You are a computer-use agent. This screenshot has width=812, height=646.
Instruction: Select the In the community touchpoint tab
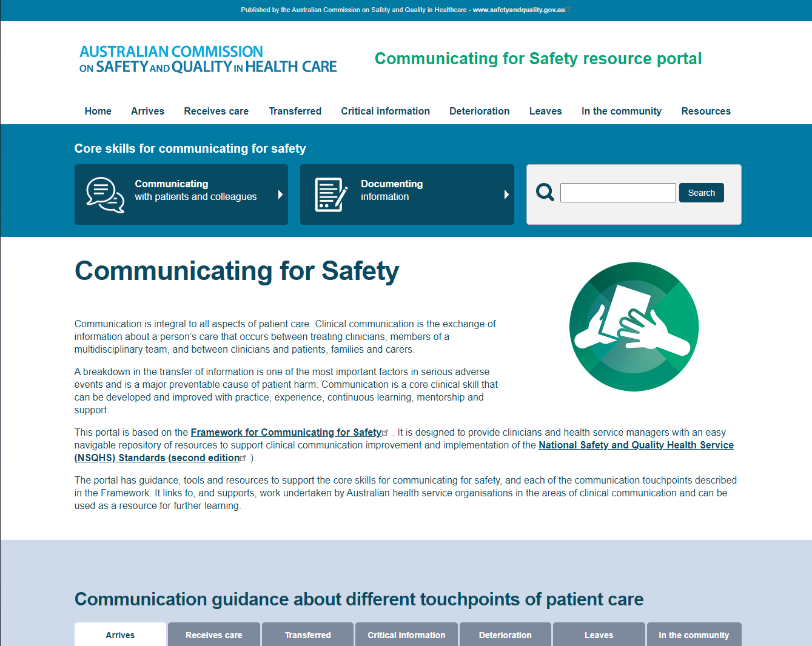click(x=694, y=634)
